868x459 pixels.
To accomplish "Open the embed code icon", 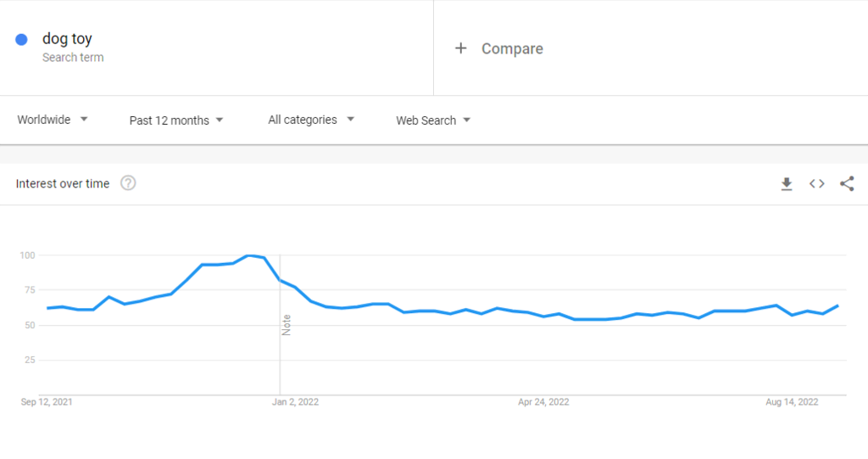I will click(x=816, y=183).
